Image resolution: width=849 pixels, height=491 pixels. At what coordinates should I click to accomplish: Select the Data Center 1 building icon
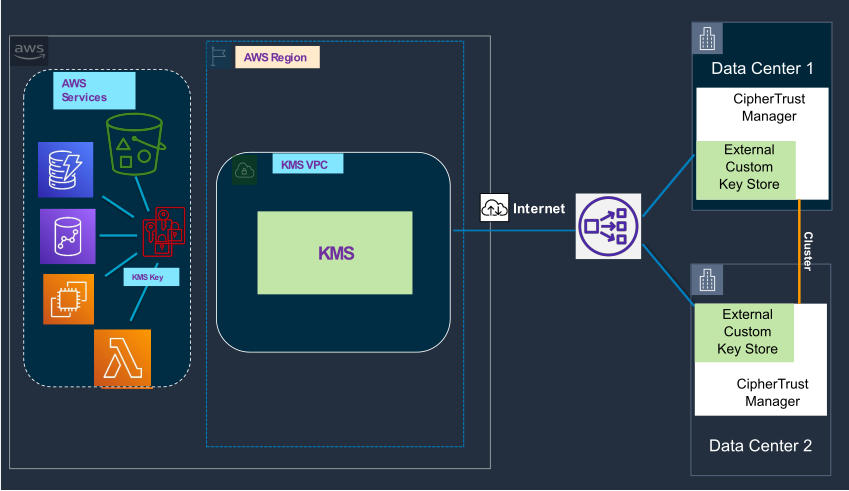(706, 39)
